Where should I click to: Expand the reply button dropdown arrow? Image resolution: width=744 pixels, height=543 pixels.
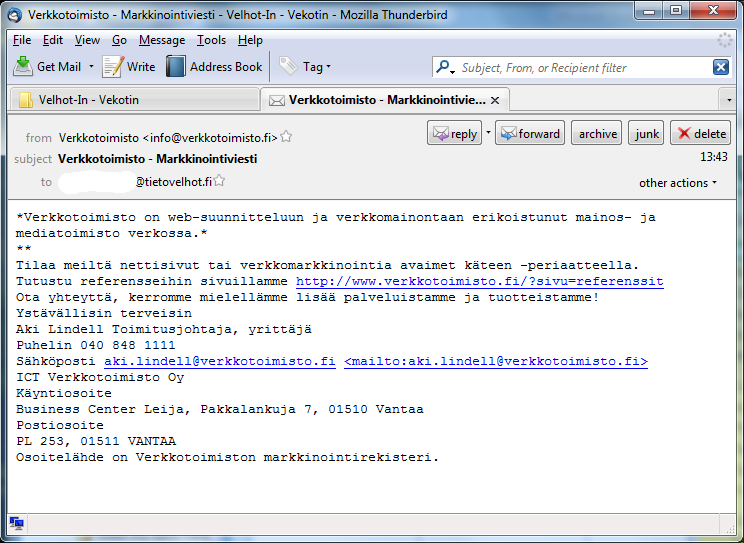coord(488,133)
